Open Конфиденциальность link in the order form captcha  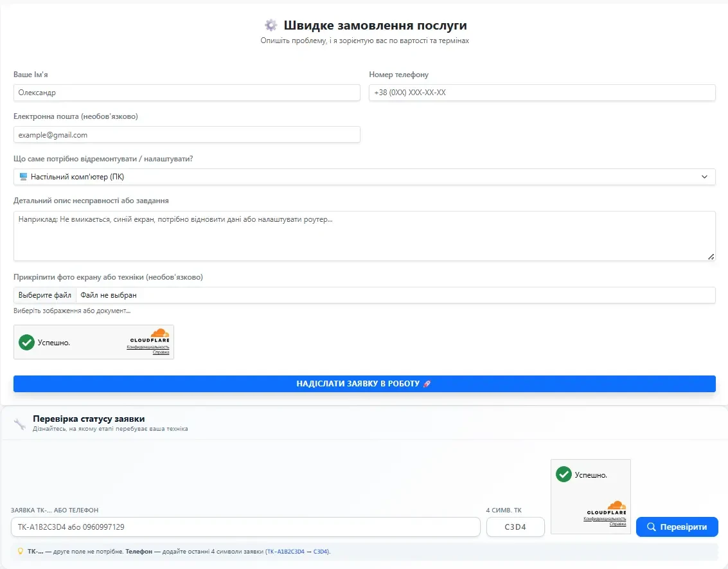148,347
